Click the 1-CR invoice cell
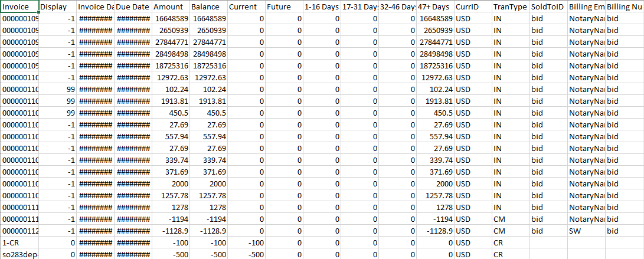 coord(19,242)
